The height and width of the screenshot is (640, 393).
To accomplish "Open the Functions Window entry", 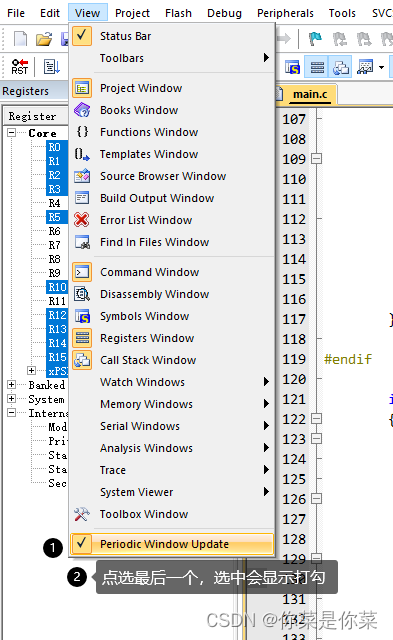I will tap(172, 132).
